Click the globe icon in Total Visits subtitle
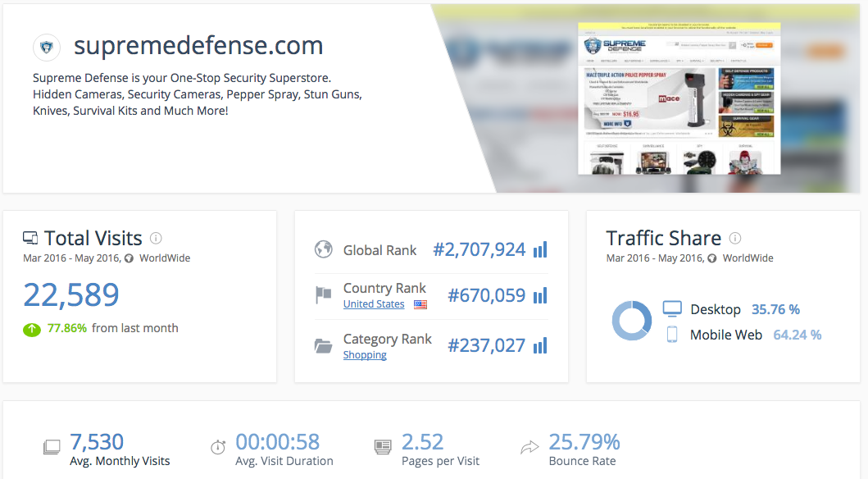 click(x=129, y=258)
